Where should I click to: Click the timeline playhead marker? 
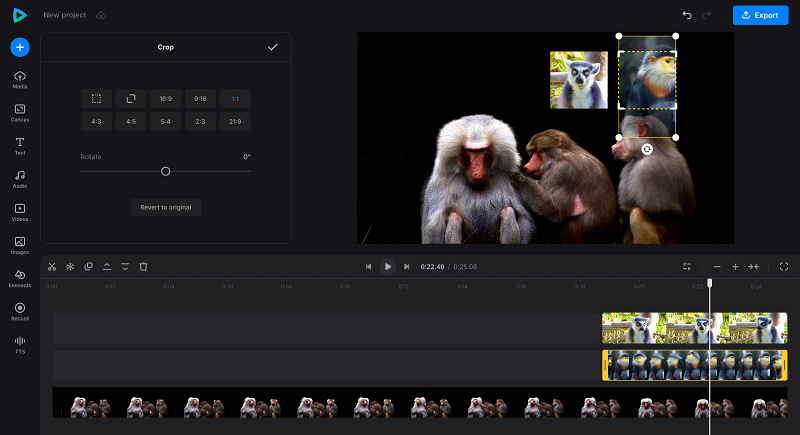[x=709, y=283]
